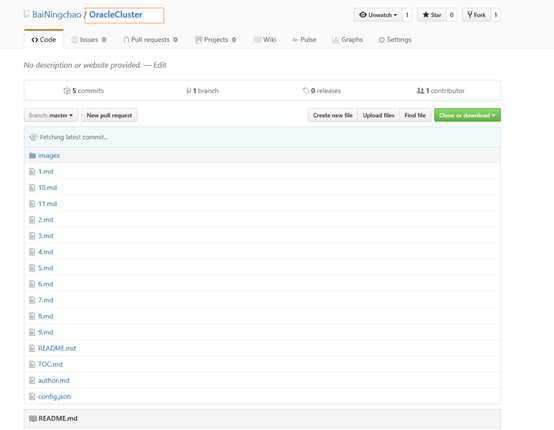Click the people icon beside 1 contributor
This screenshot has width=554, height=430.
[420, 91]
